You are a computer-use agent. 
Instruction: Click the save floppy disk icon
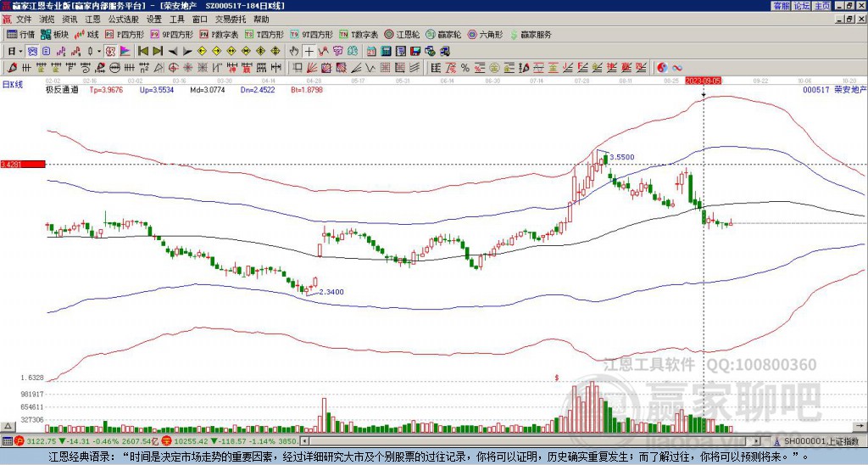tap(415, 52)
